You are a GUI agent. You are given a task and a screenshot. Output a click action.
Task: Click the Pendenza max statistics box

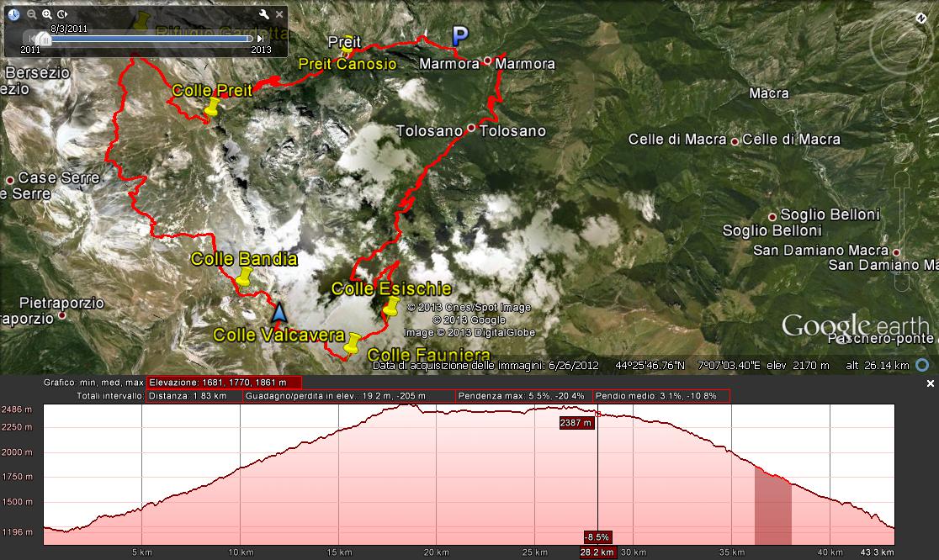[x=523, y=396]
